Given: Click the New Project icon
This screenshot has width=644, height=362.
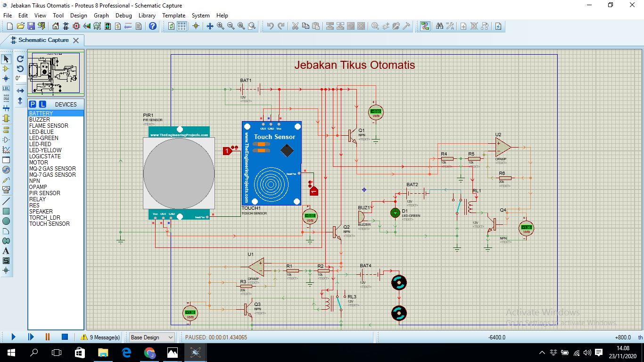Looking at the screenshot, I should (x=9, y=26).
